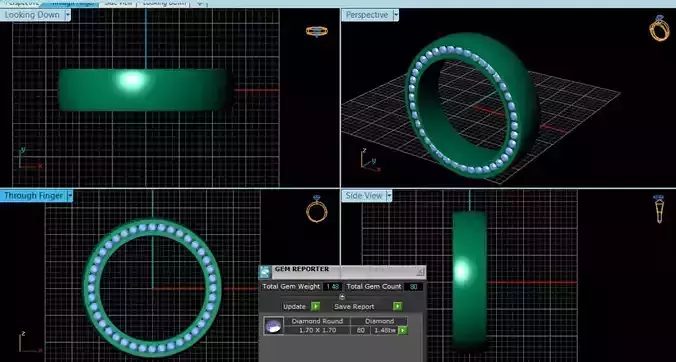Click the green arrow in the Diamond row

tap(403, 331)
